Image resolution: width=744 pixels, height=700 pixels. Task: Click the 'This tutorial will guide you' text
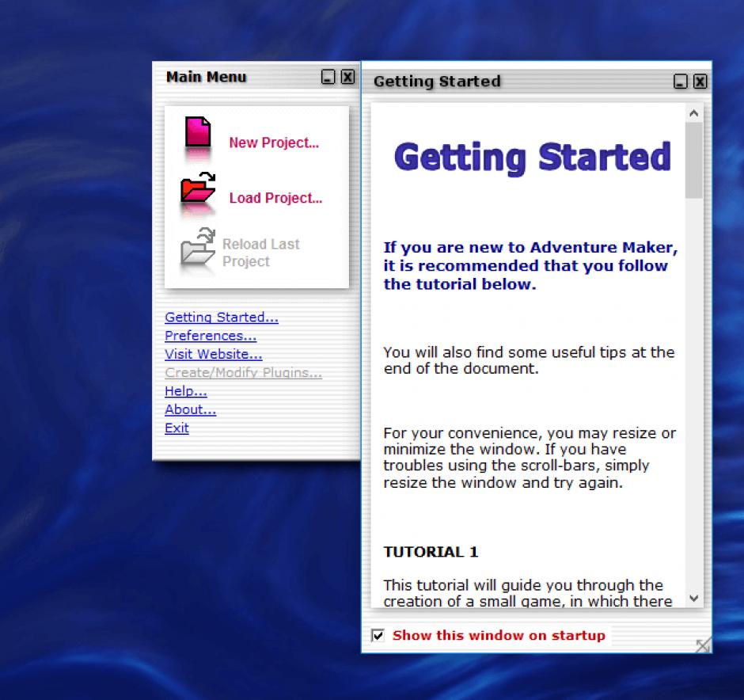528,593
